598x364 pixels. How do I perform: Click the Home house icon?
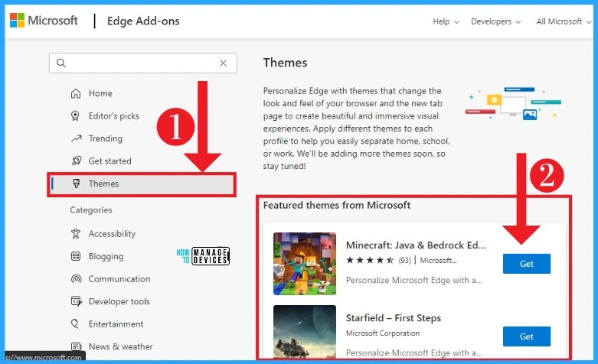tap(76, 93)
